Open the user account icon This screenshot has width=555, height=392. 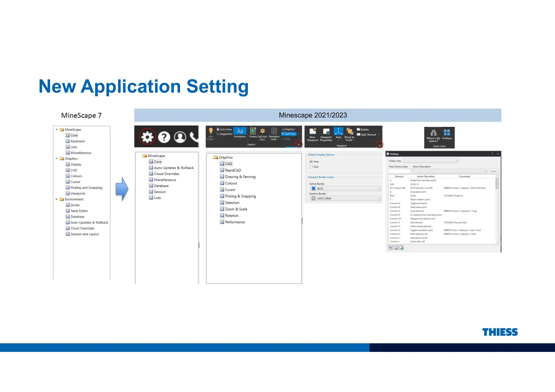(180, 137)
